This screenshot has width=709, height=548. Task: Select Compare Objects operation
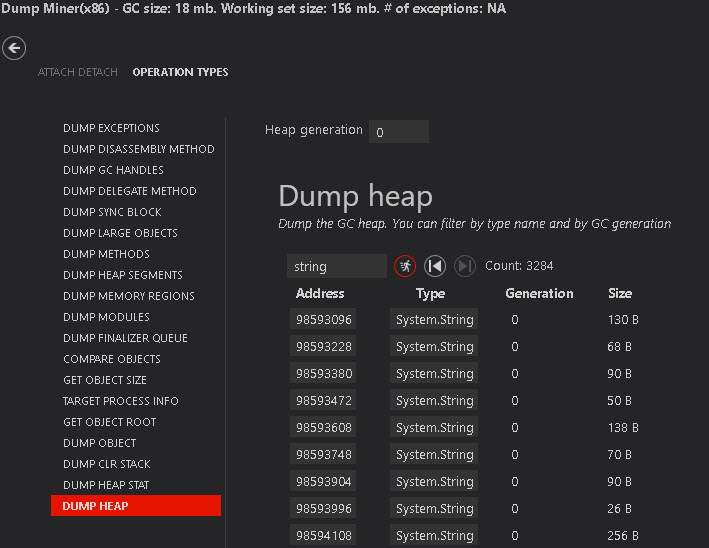pos(112,359)
